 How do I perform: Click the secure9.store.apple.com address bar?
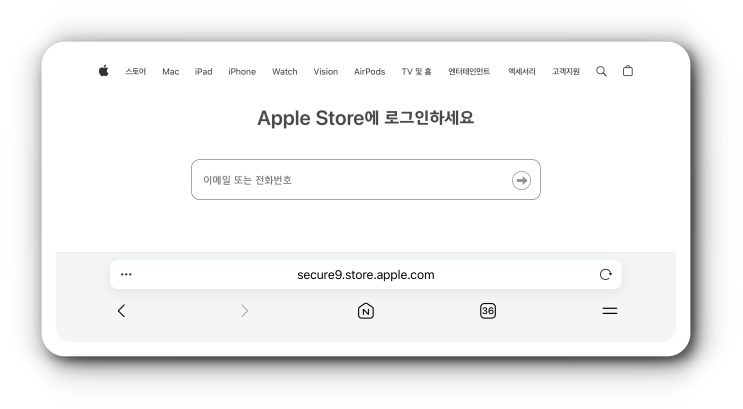[366, 274]
